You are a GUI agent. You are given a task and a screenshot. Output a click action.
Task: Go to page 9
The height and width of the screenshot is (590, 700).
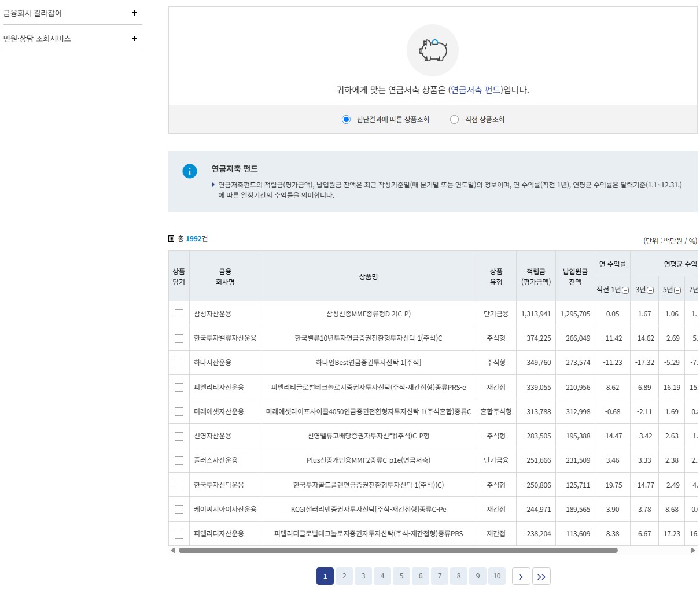tap(478, 576)
